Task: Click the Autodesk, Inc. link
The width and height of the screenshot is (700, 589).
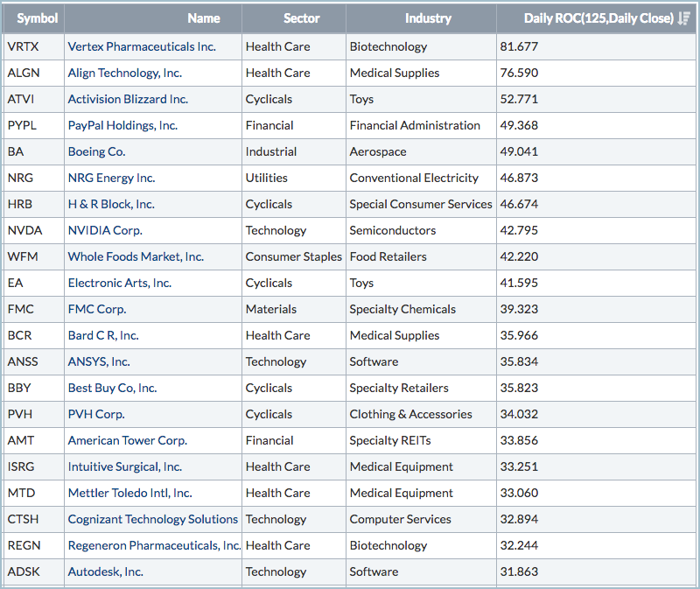Action: [106, 571]
